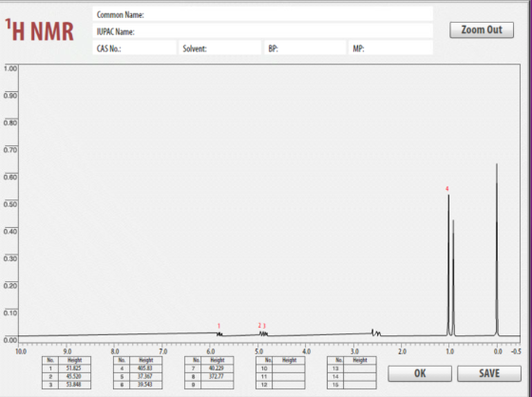Screen dimensions: 532x397
Task: Select the IUPAC Name input field
Action: (263, 31)
